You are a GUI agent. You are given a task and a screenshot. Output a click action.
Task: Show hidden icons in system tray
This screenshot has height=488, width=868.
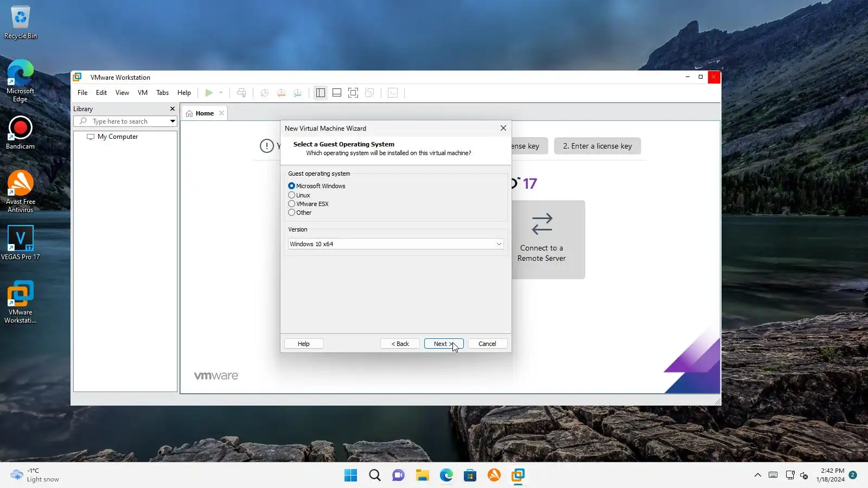(758, 476)
